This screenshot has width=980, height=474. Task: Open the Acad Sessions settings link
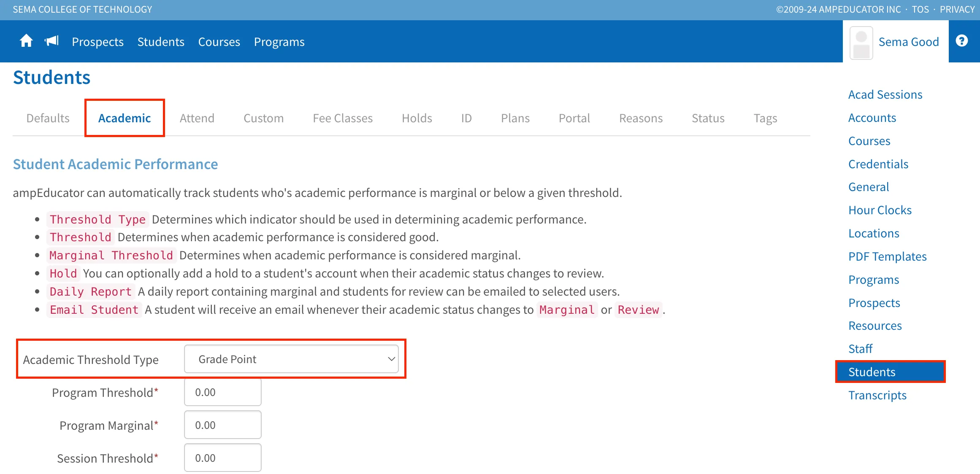click(885, 94)
